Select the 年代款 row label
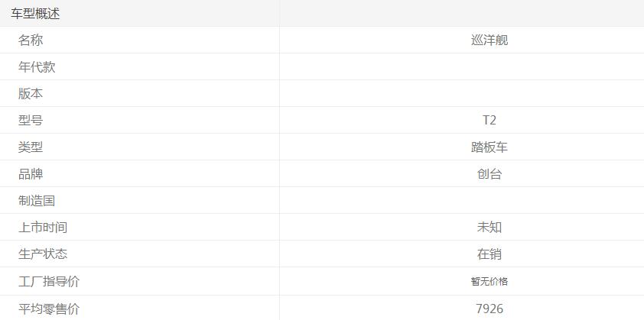 tap(37, 67)
